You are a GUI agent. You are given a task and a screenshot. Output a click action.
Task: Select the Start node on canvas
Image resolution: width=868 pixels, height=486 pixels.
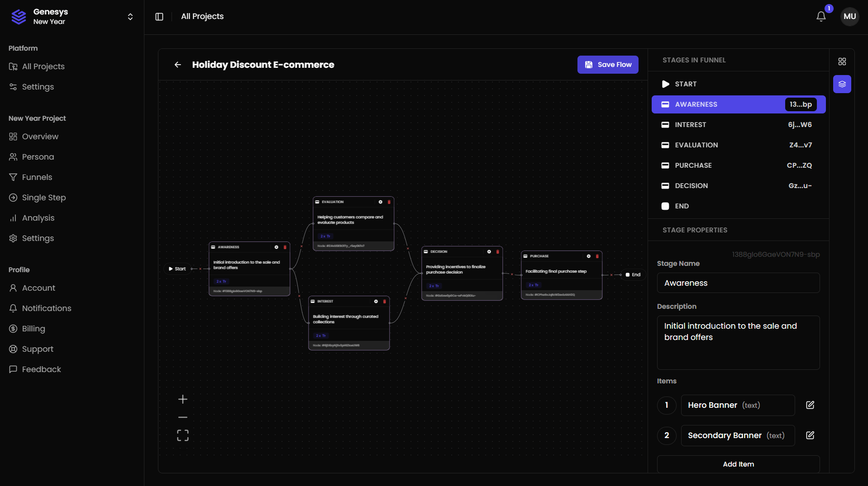[177, 269]
